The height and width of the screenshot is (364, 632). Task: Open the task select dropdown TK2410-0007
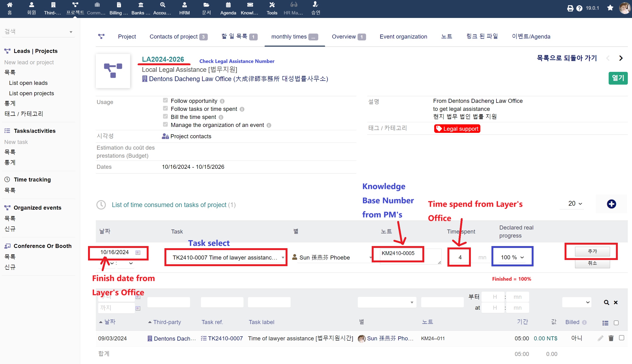tap(226, 257)
